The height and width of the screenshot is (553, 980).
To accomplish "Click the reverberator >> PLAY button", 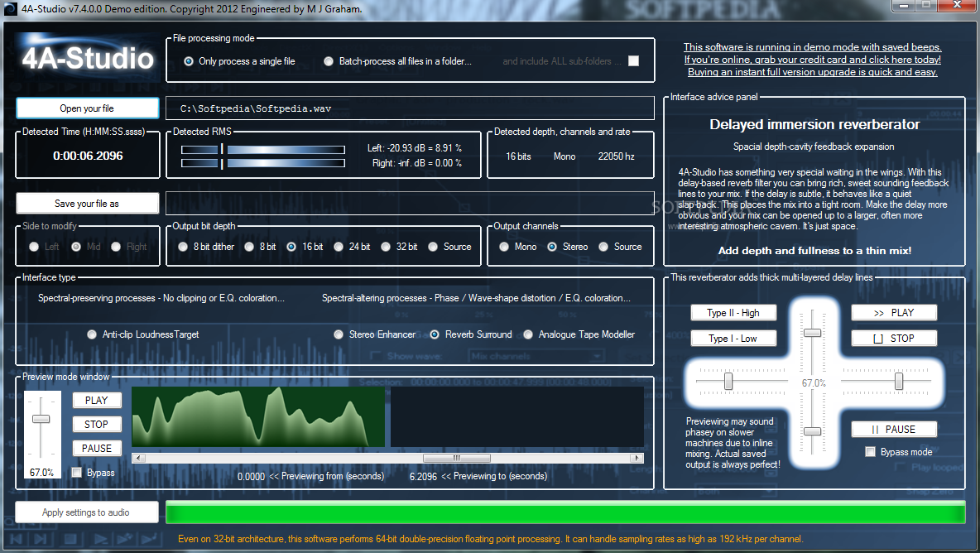I will pyautogui.click(x=894, y=312).
